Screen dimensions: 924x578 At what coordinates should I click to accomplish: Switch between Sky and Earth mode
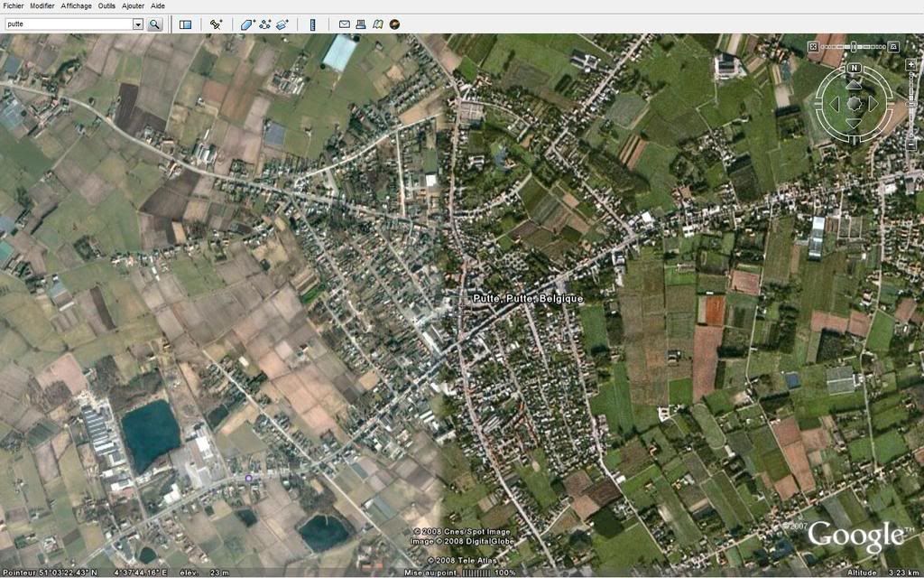pos(395,24)
